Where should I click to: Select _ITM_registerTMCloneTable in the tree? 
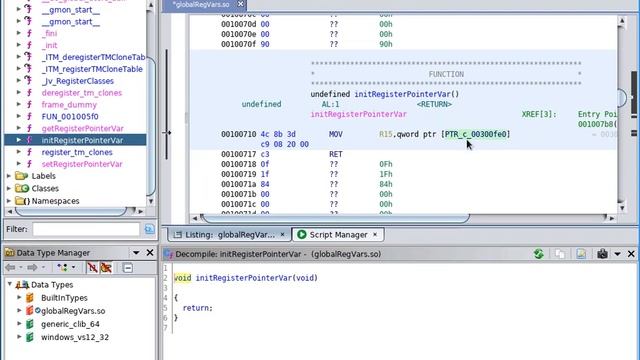click(x=92, y=69)
